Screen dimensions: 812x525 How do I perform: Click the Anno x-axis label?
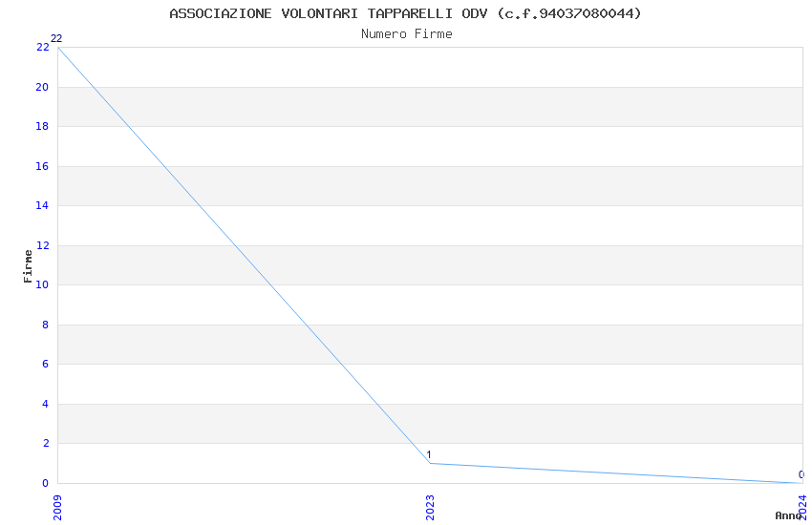(x=788, y=515)
